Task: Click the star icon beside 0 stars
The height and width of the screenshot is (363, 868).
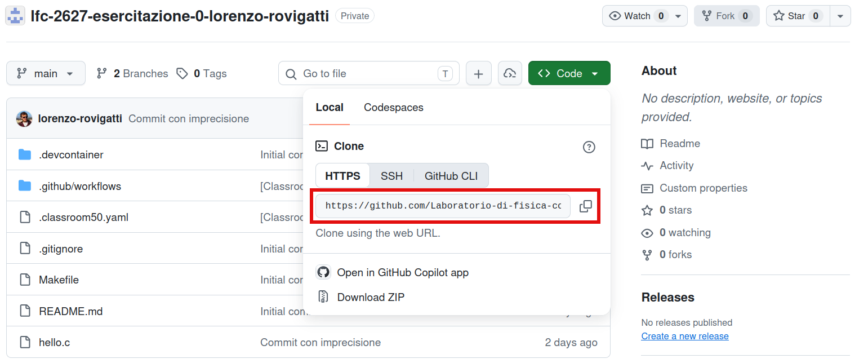Action: click(647, 210)
